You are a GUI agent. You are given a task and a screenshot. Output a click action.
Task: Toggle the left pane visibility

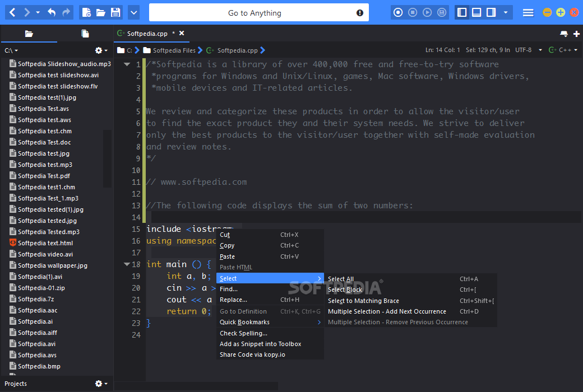pos(462,13)
